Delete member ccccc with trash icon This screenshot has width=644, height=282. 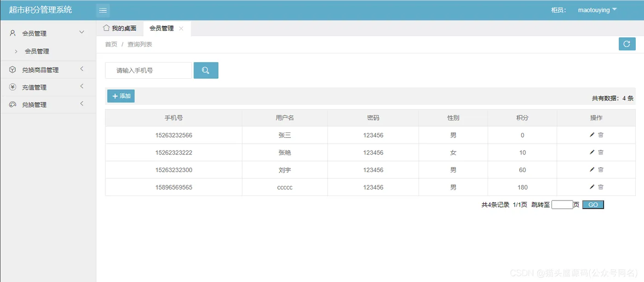601,187
